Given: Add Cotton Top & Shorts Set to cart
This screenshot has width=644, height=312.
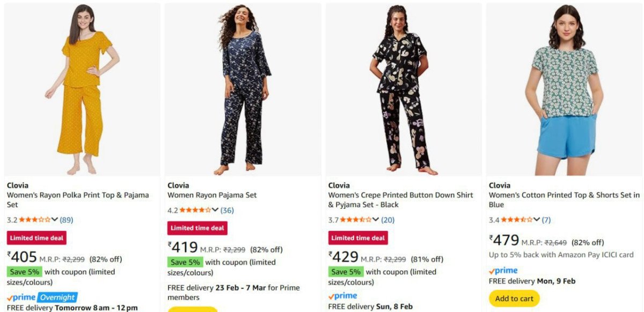Looking at the screenshot, I should [514, 299].
